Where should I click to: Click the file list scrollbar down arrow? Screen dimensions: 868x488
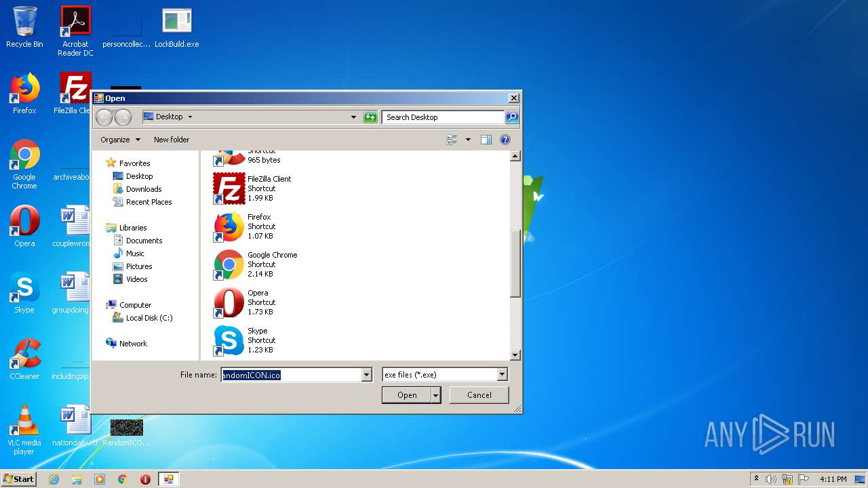tap(515, 355)
